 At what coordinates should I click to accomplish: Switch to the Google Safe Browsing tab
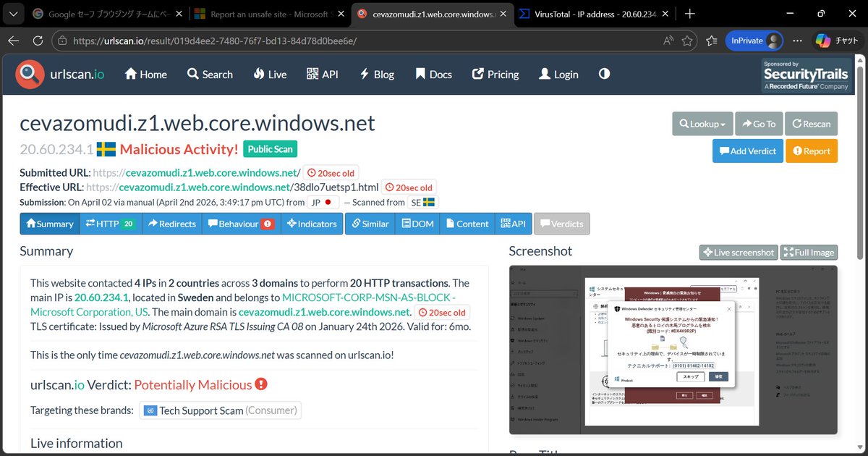coord(107,14)
